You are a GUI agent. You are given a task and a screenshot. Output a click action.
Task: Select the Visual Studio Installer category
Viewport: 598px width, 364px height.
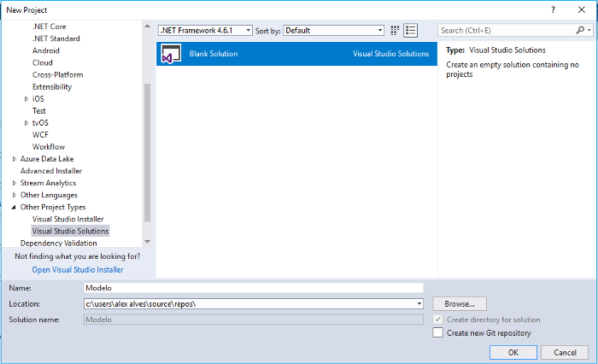pyautogui.click(x=67, y=219)
